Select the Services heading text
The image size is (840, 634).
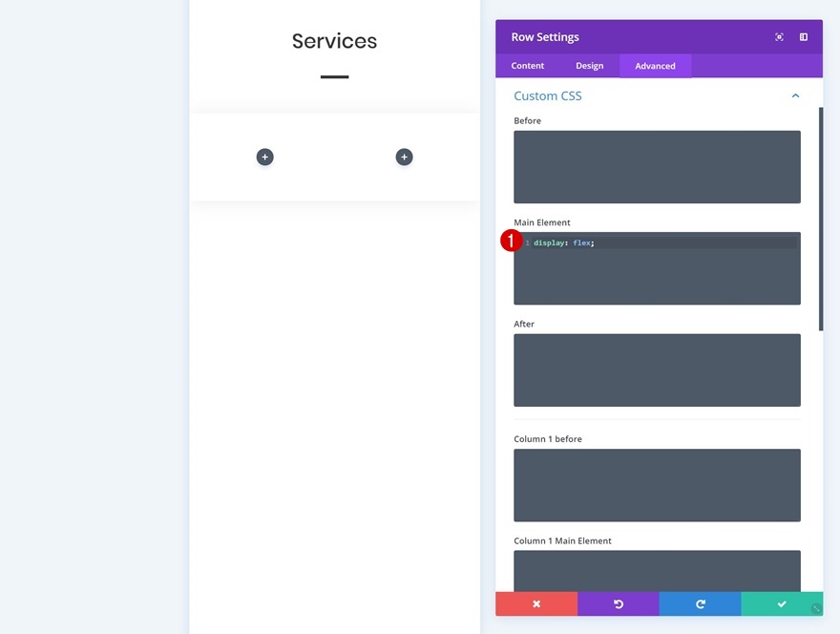334,41
